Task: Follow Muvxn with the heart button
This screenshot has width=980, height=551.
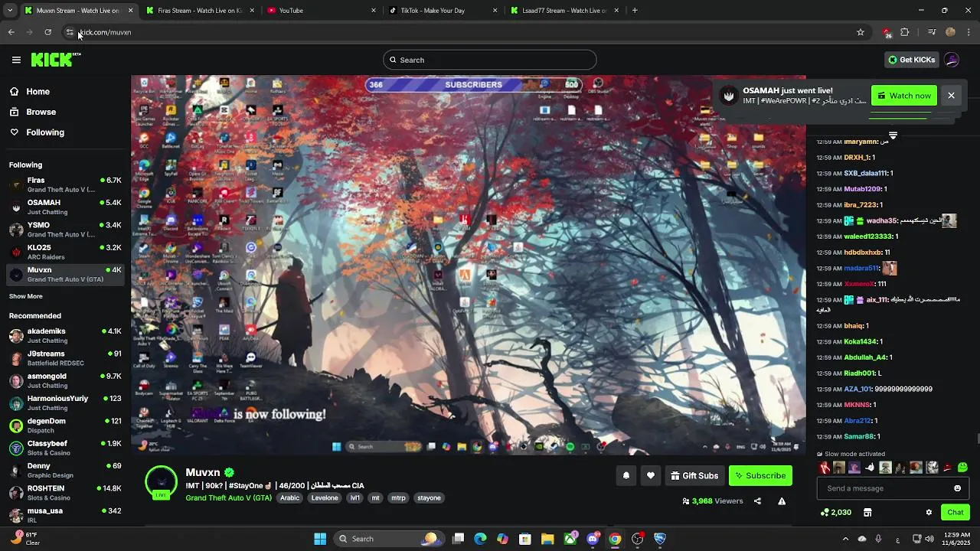Action: [651, 476]
